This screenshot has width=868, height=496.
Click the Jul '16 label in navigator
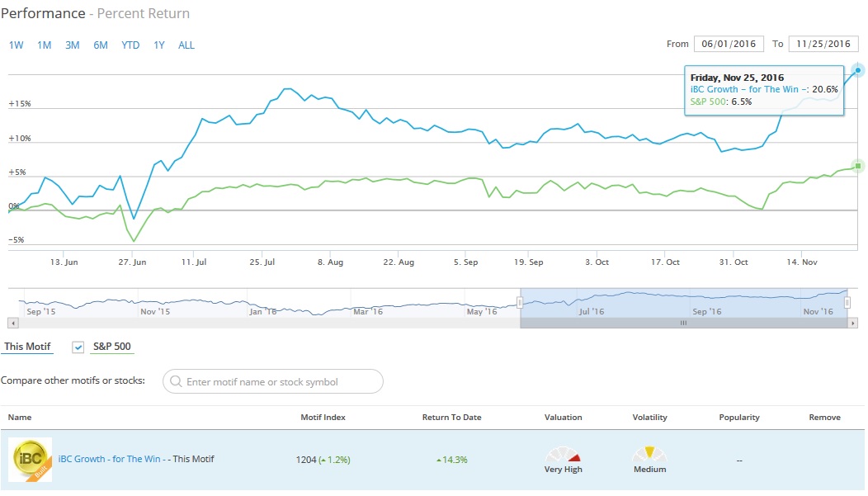pos(592,312)
